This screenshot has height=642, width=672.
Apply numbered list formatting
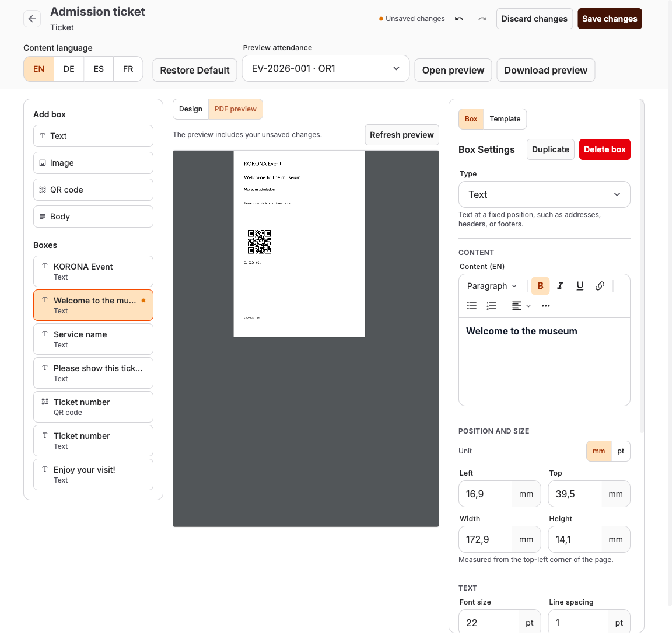pyautogui.click(x=492, y=306)
